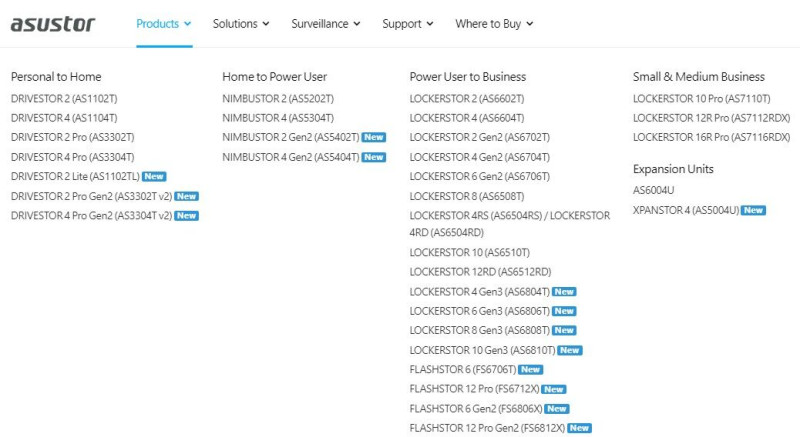Viewport: 800px width, 437px height.
Task: Open LOCKERSTOR 10 Pro (AS7110T) link
Action: pyautogui.click(x=702, y=98)
